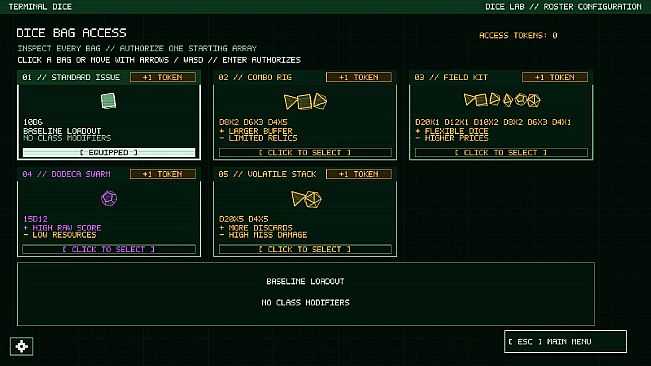651x366 pixels.
Task: Click the dice row icons in Field Kit
Action: coord(502,100)
